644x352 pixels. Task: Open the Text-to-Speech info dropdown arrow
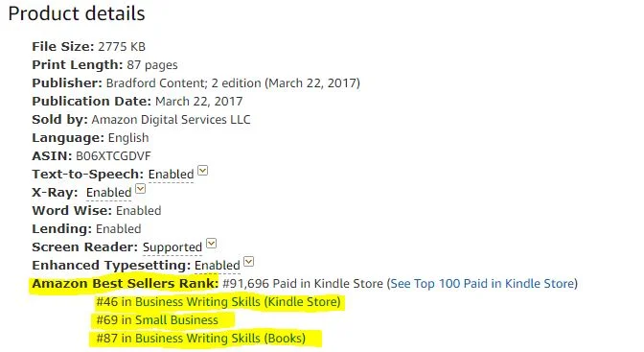[x=202, y=170]
